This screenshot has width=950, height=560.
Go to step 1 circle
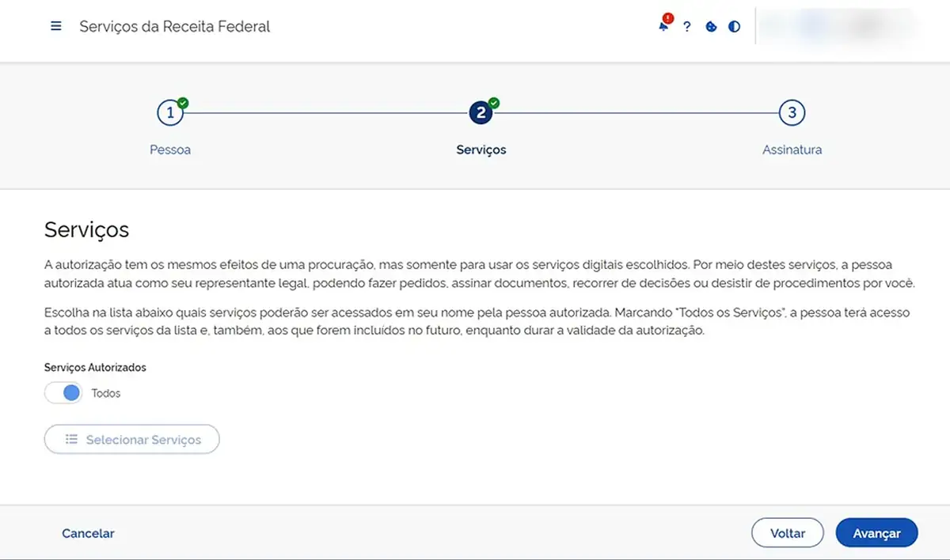(x=170, y=112)
